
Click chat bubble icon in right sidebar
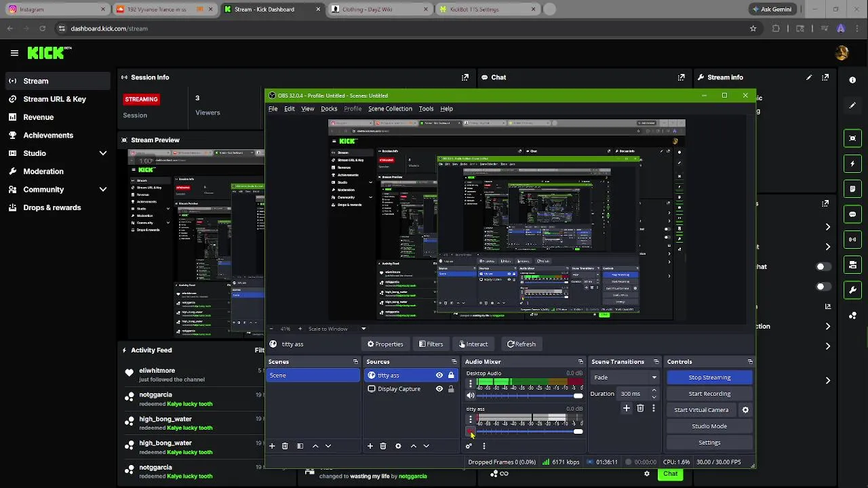852,214
